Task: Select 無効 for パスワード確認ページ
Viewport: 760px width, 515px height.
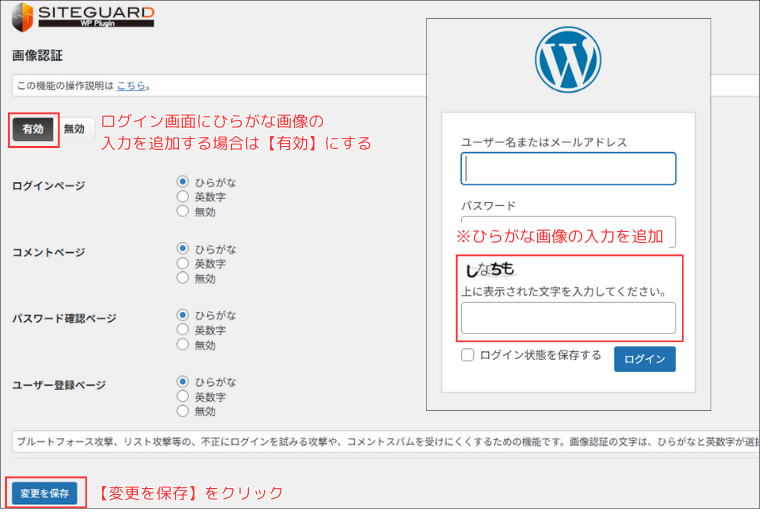Action: (x=183, y=344)
